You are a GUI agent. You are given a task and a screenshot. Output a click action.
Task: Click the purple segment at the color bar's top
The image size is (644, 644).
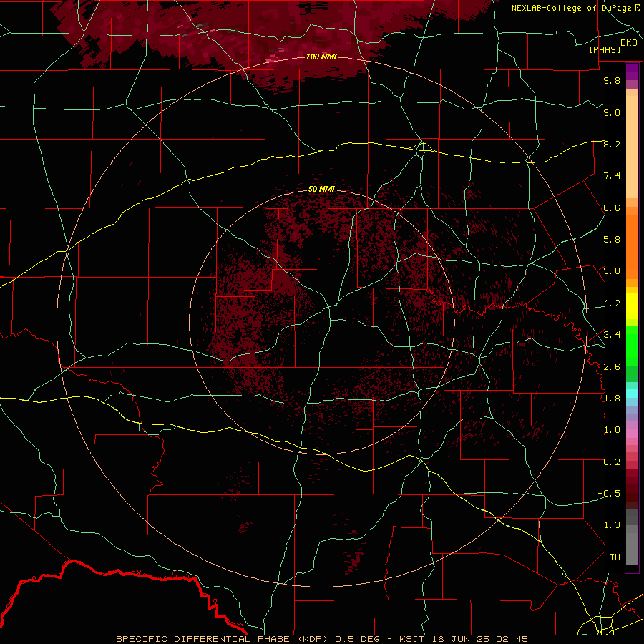pyautogui.click(x=632, y=72)
